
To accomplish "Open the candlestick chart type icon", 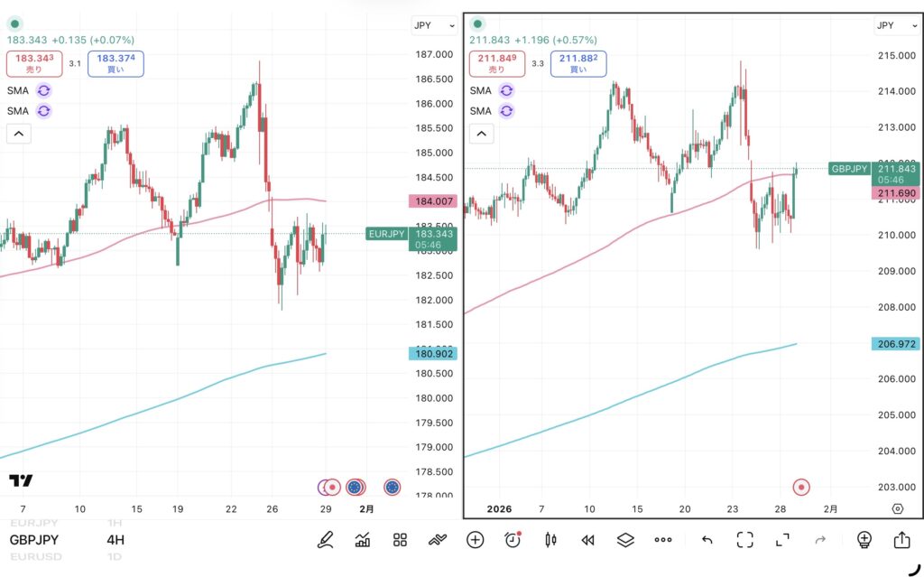I will click(550, 540).
